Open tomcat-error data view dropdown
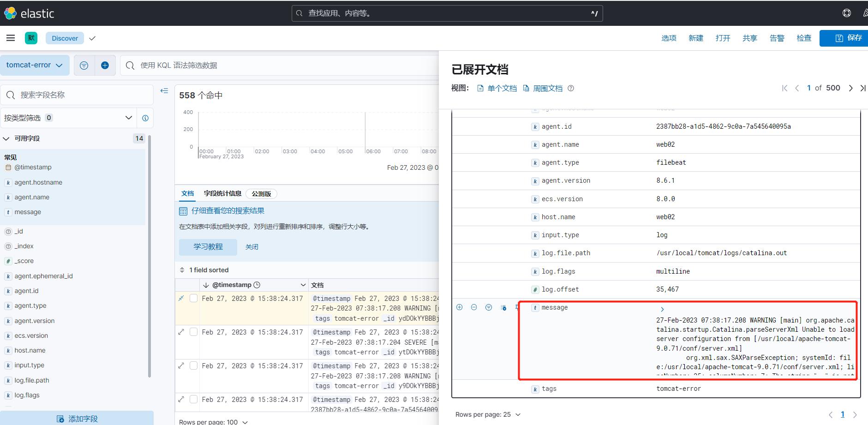This screenshot has height=425, width=868. pos(35,65)
